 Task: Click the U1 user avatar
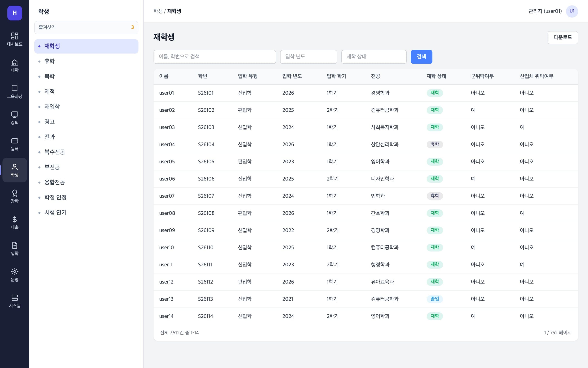coord(572,11)
